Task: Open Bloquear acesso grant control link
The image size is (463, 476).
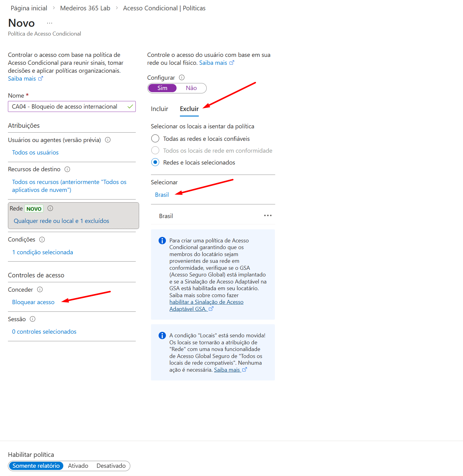Action: 33,302
